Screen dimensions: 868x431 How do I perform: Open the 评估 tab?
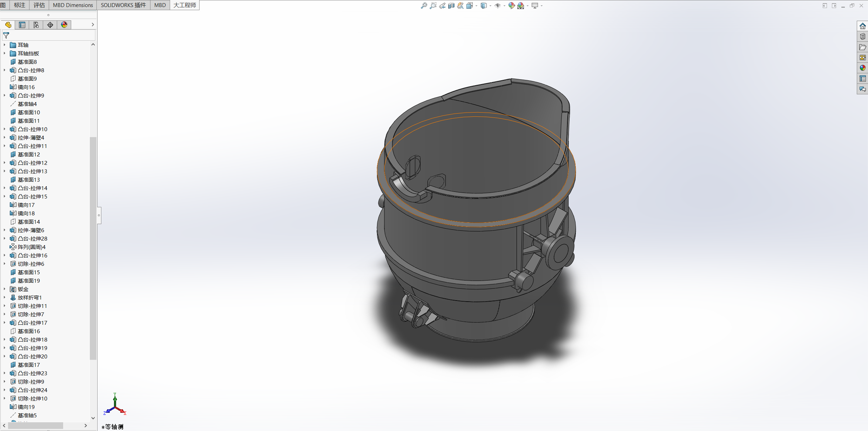[x=39, y=5]
